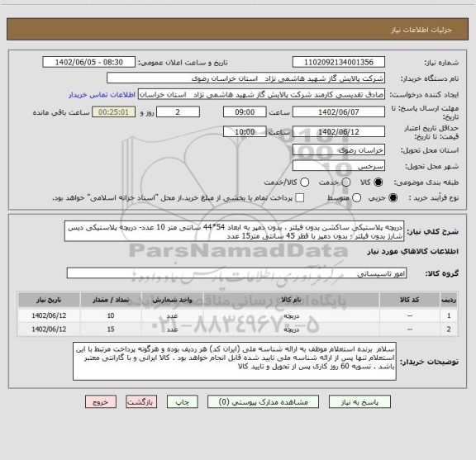The height and width of the screenshot is (460, 476).
Task: Click the buyer notes text area
Action: click(x=235, y=361)
